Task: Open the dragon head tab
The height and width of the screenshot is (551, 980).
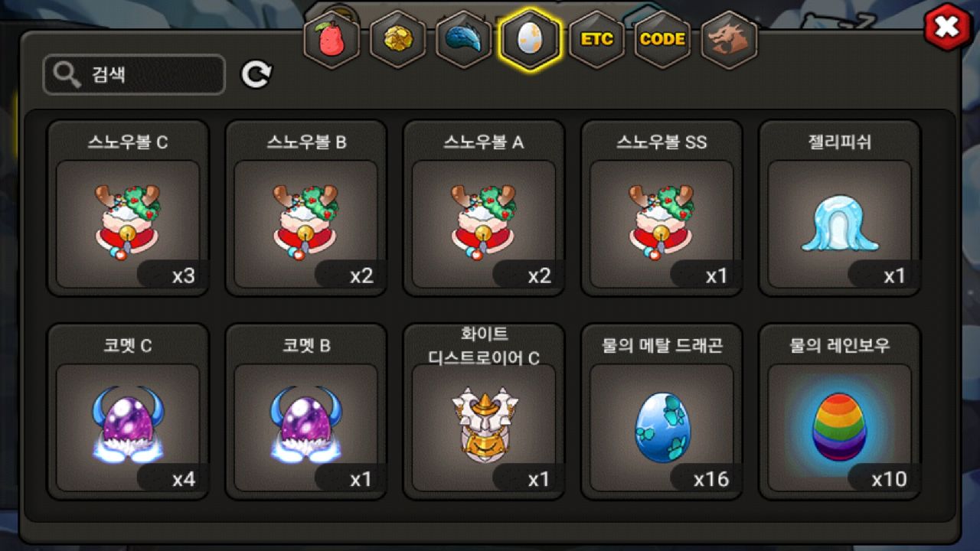Action: (729, 40)
